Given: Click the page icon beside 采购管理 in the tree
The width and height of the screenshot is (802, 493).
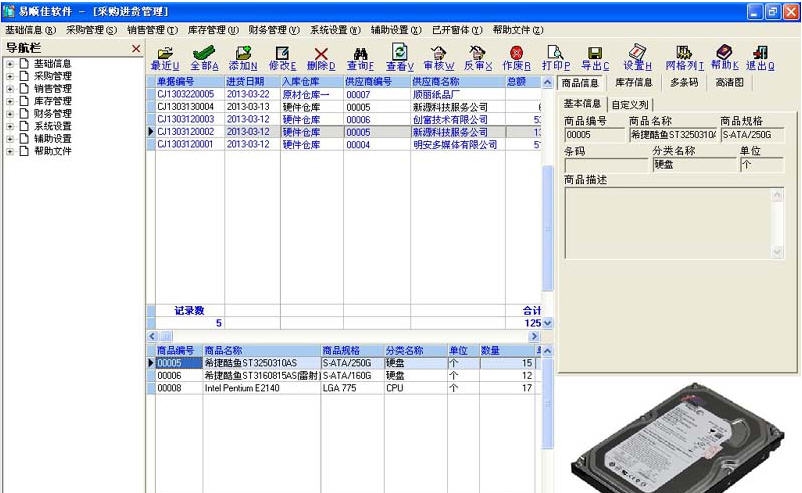Looking at the screenshot, I should click(24, 76).
